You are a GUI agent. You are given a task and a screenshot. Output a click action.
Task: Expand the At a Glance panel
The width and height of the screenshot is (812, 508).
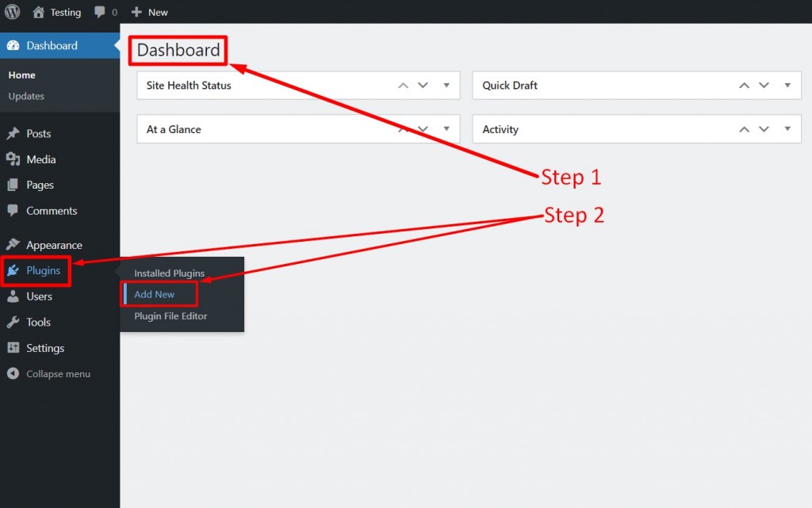[446, 129]
